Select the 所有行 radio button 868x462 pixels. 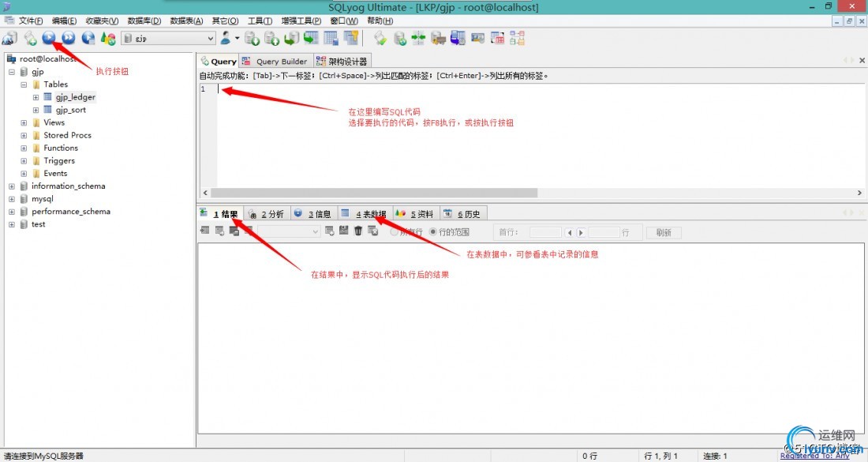[394, 232]
